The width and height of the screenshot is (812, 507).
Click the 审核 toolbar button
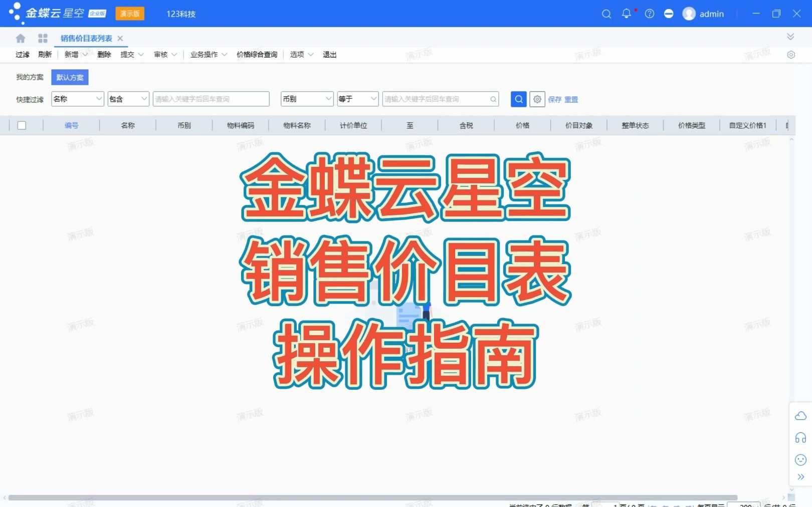(x=161, y=55)
